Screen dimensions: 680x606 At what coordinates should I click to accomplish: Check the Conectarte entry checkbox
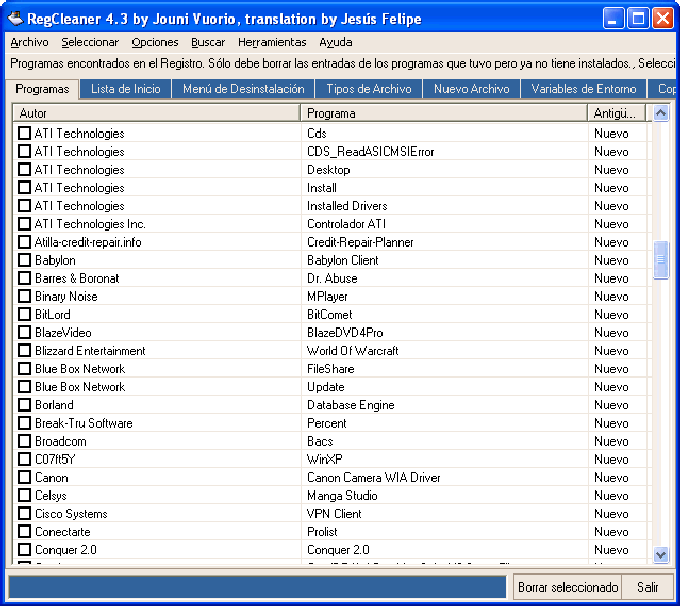(25, 531)
